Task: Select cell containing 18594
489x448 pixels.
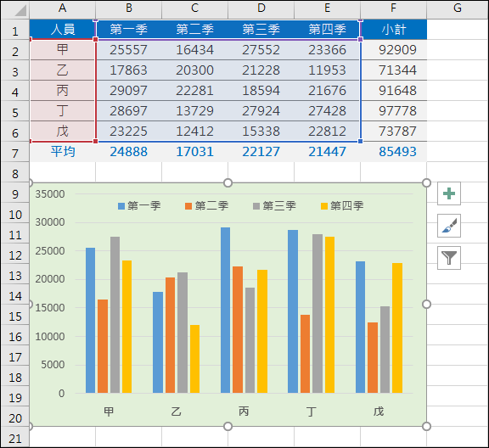Action: [261, 91]
